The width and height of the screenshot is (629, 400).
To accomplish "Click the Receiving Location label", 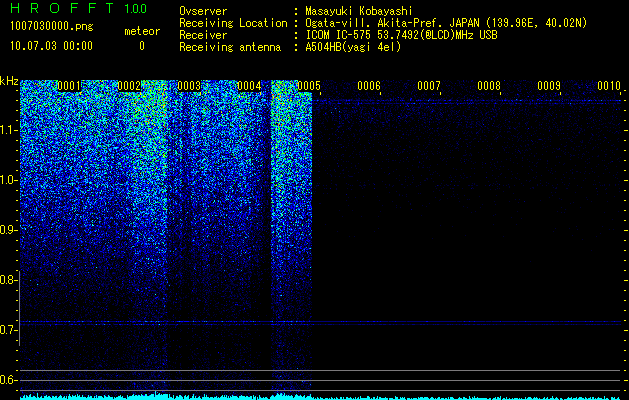I will click(x=233, y=23).
